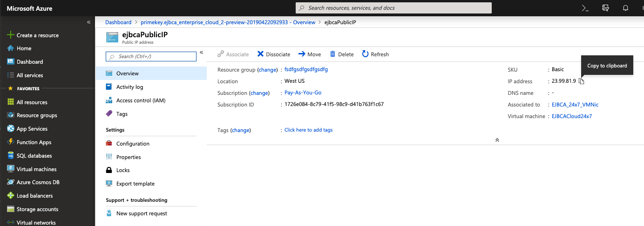
Task: Collapse the resource menu panel
Action: [x=202, y=53]
